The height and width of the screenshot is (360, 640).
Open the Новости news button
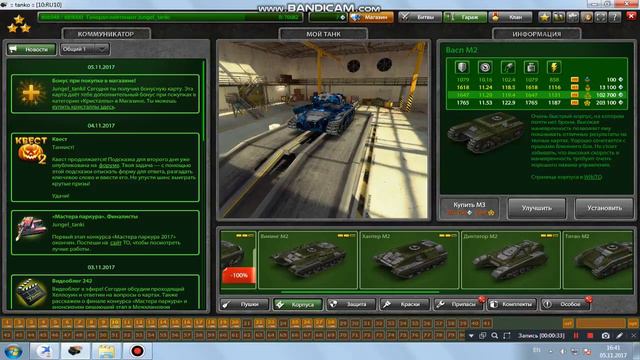click(31, 49)
